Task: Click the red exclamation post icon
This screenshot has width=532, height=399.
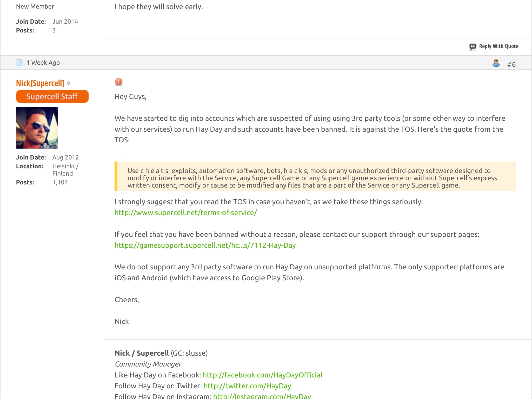Action: click(118, 82)
